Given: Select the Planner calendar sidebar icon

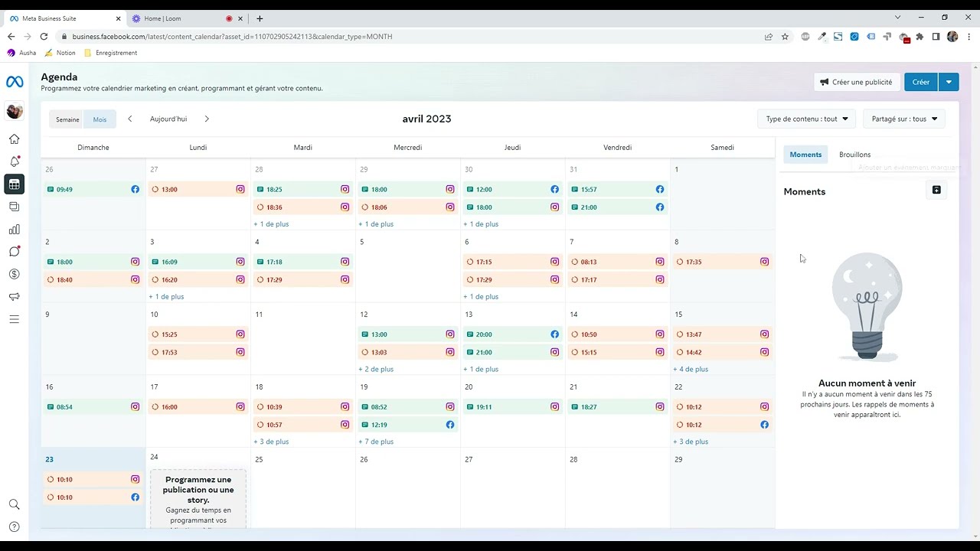Looking at the screenshot, I should (14, 184).
